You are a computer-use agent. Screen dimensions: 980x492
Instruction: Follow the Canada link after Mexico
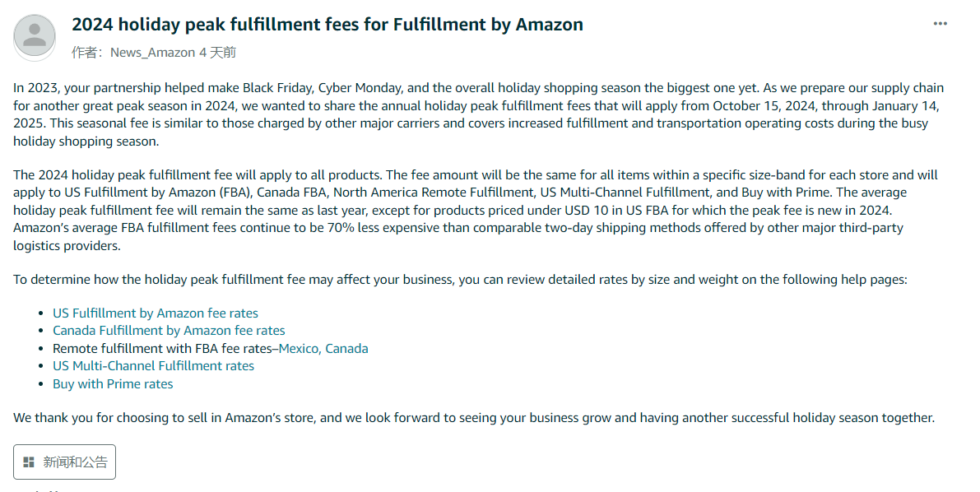click(346, 348)
